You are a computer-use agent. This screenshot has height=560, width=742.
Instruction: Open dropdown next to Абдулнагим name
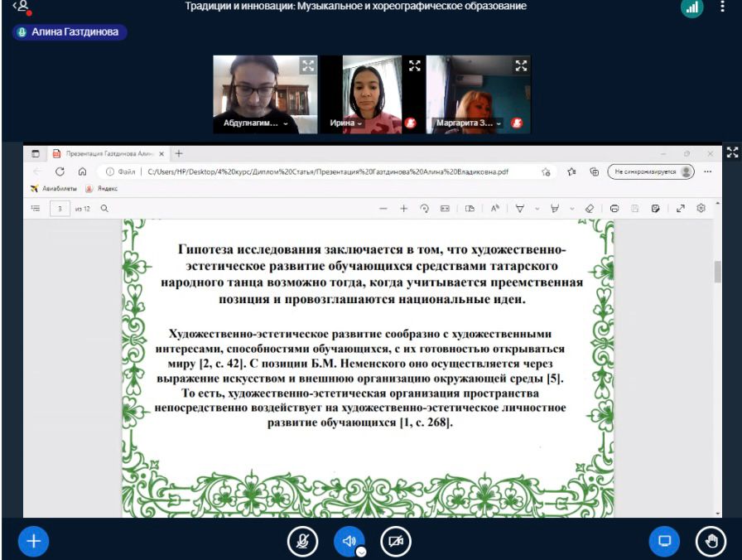click(x=287, y=123)
